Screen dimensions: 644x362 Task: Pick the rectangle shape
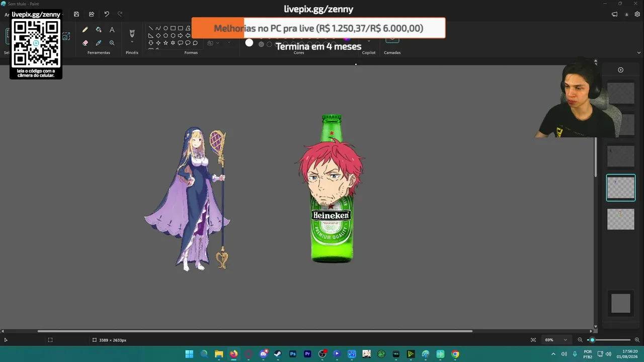click(x=173, y=28)
